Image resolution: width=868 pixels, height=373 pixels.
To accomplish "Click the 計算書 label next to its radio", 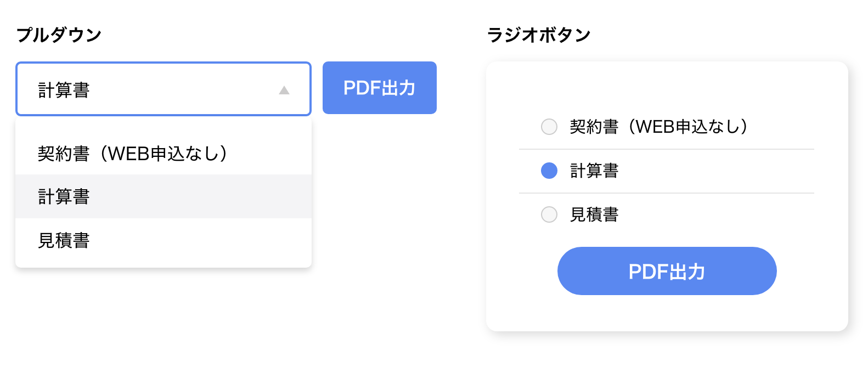I will point(594,171).
